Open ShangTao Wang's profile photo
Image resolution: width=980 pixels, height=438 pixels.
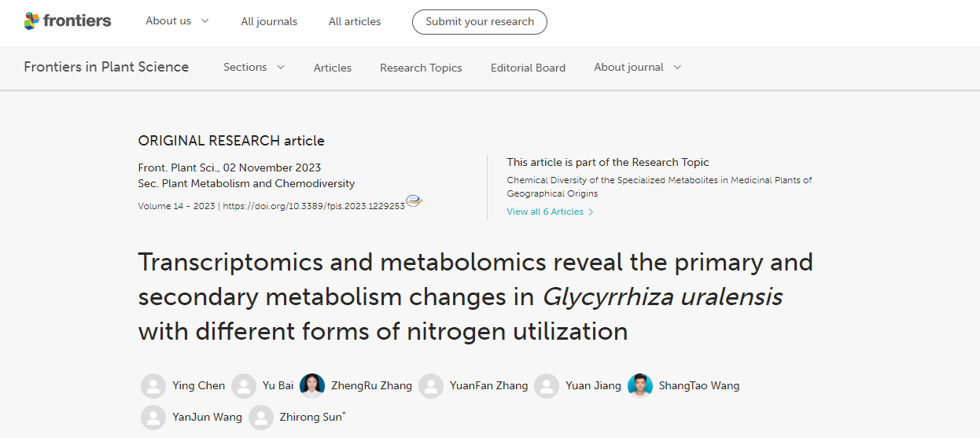click(x=640, y=386)
